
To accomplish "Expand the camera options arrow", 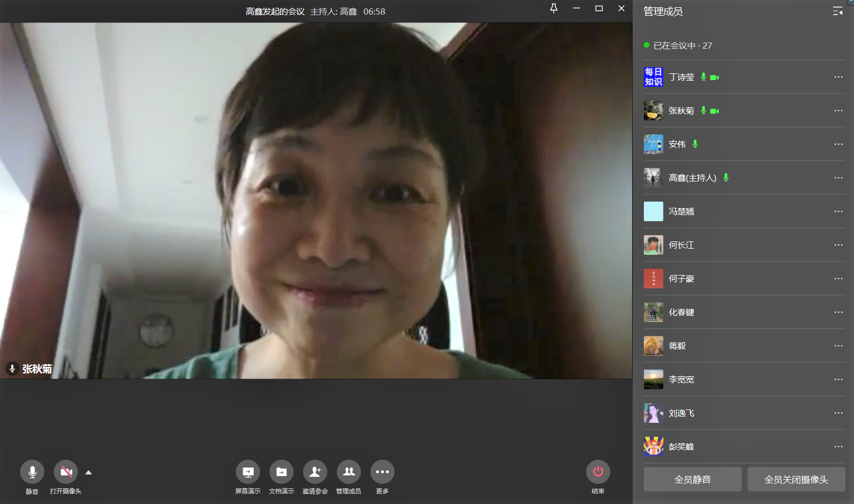I will click(x=89, y=473).
